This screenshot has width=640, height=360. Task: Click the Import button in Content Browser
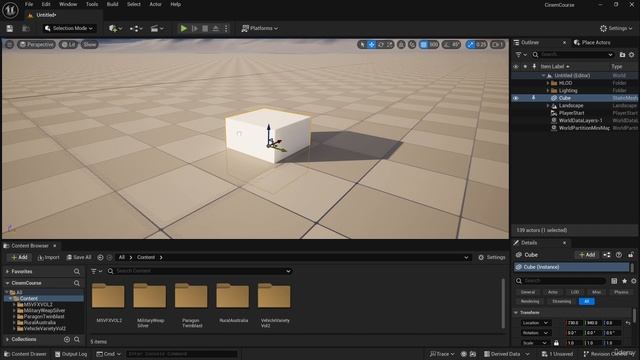48,258
